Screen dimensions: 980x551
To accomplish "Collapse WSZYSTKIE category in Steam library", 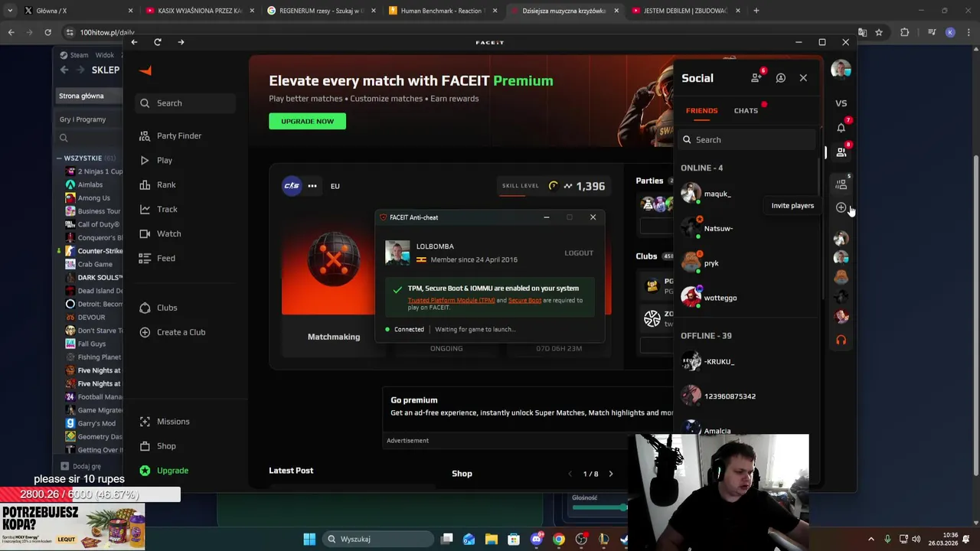I will click(59, 158).
